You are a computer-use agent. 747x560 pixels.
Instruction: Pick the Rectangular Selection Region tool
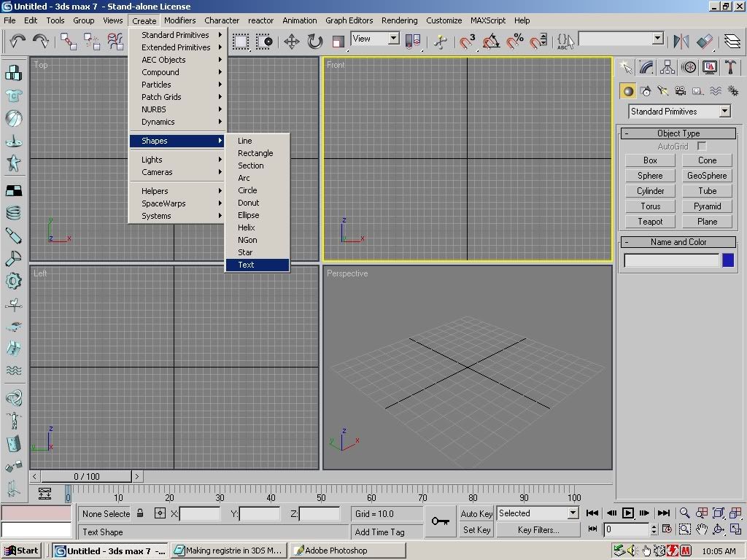point(241,42)
